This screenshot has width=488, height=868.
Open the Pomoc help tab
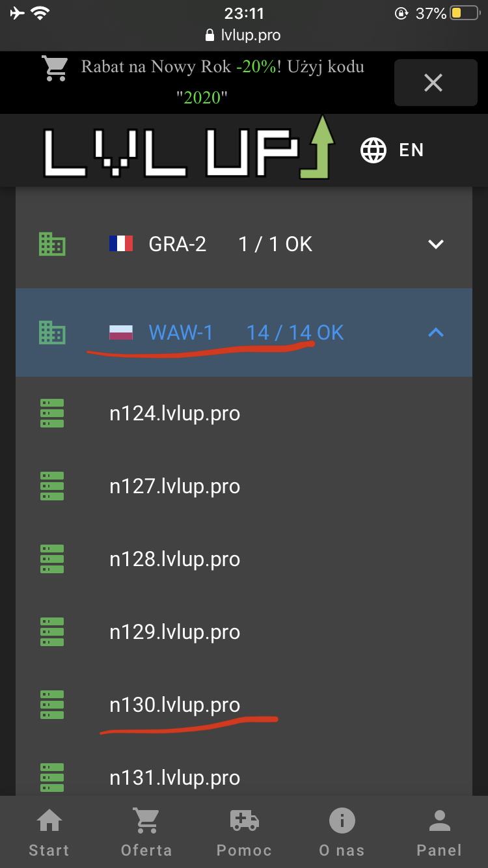[x=244, y=833]
